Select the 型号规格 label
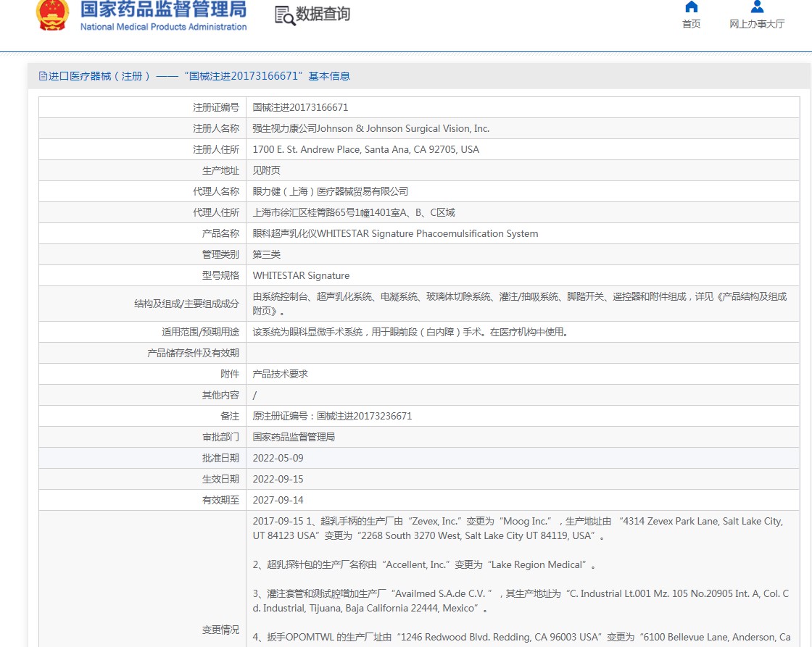The height and width of the screenshot is (647, 812). click(x=220, y=276)
